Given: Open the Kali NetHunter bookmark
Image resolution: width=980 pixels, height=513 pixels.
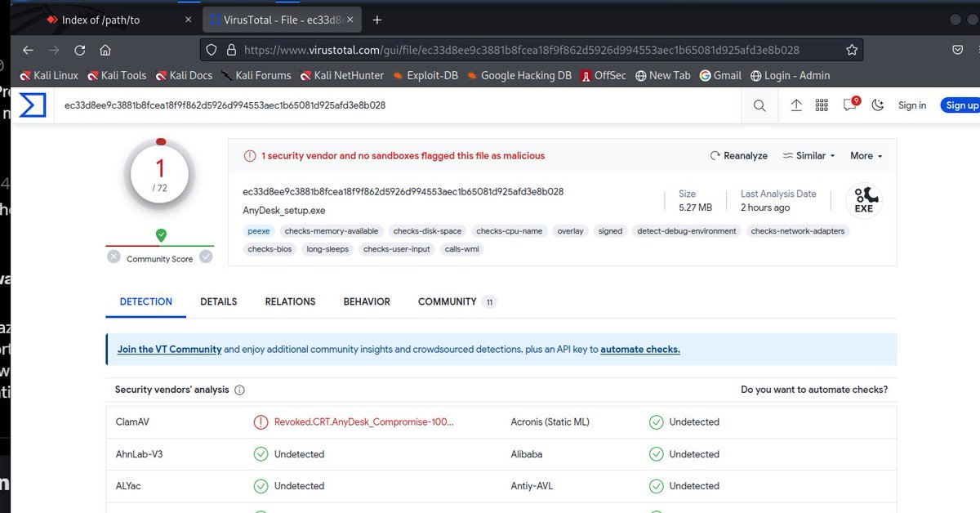Looking at the screenshot, I should (341, 75).
